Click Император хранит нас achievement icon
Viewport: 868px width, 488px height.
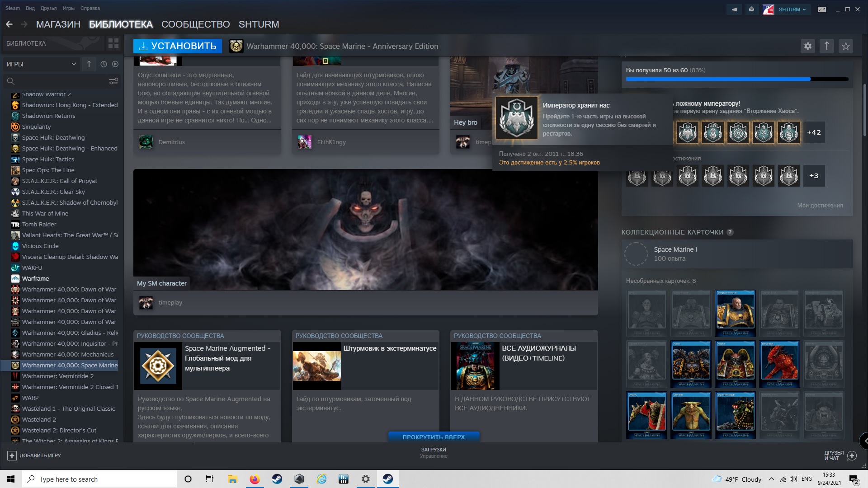pyautogui.click(x=517, y=117)
